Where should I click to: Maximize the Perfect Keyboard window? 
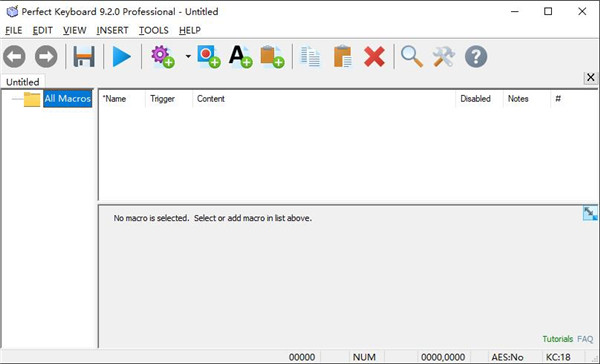pyautogui.click(x=548, y=11)
